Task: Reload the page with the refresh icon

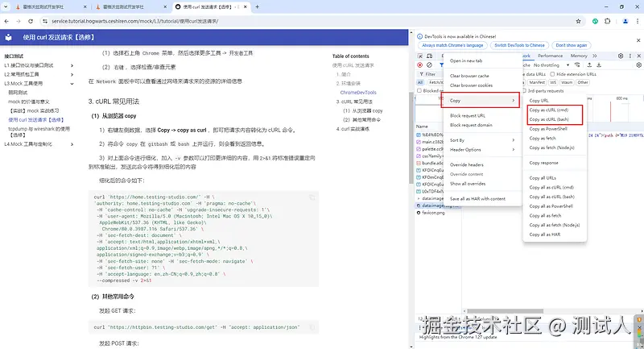Action: pyautogui.click(x=31, y=21)
